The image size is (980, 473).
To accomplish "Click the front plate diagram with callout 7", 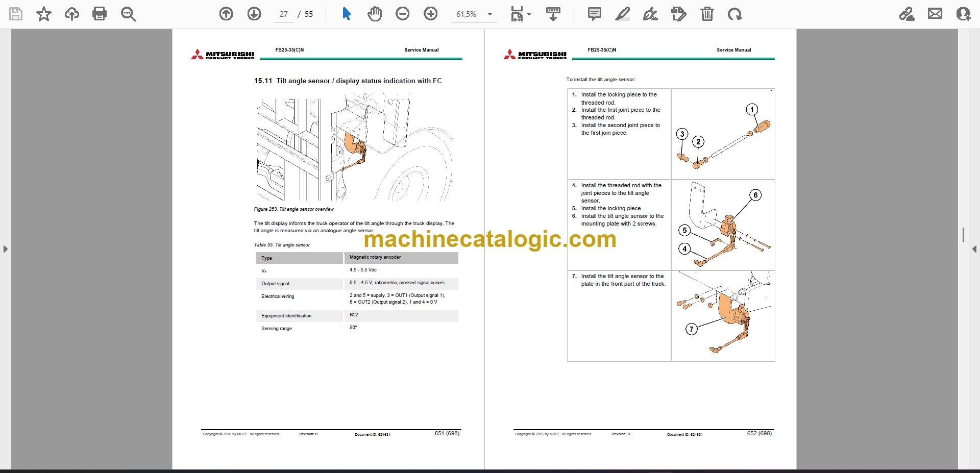I will pos(723,316).
